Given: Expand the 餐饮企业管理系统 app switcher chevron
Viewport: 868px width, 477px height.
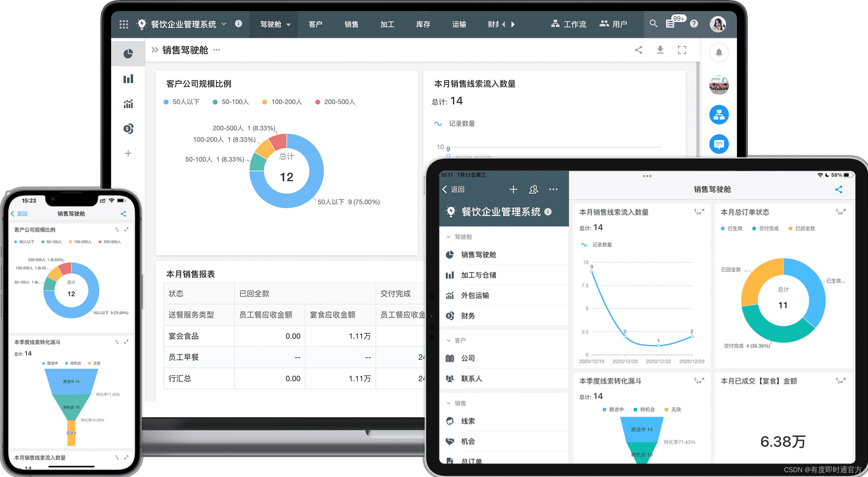Looking at the screenshot, I should tap(224, 24).
